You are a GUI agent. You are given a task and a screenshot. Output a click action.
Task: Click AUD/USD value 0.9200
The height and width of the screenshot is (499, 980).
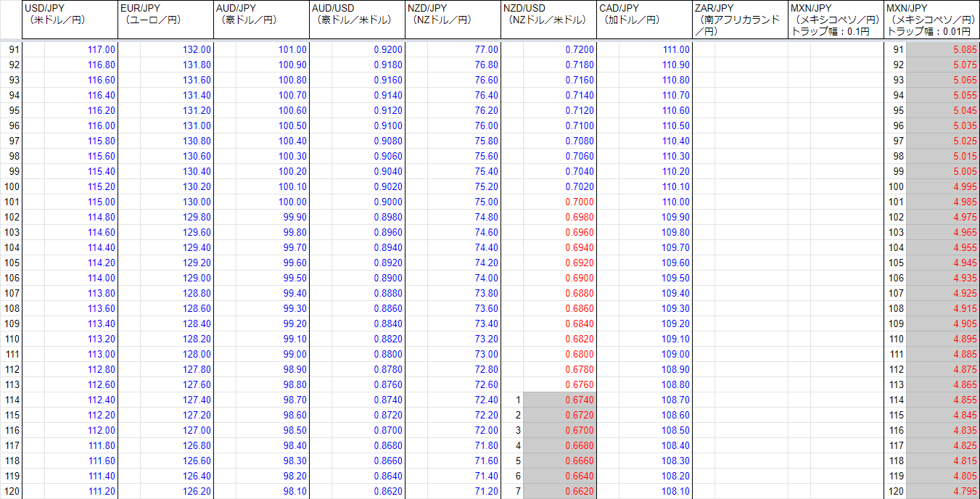[367, 49]
